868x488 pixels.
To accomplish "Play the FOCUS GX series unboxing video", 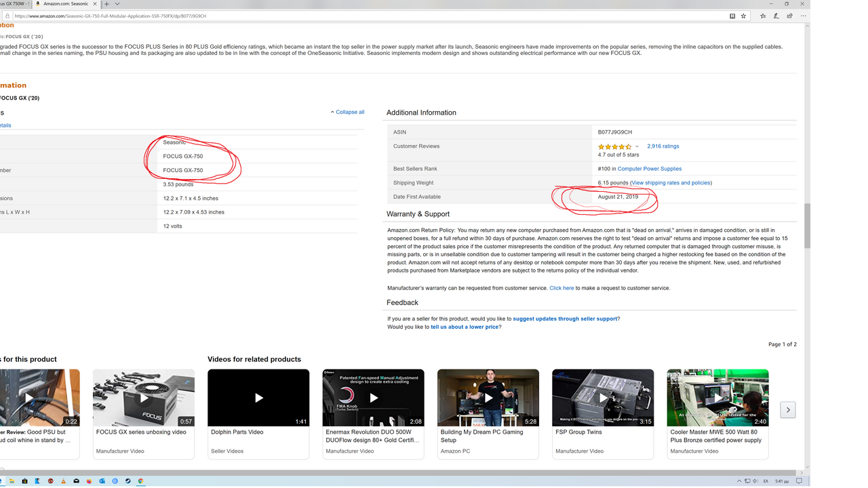I will 144,398.
